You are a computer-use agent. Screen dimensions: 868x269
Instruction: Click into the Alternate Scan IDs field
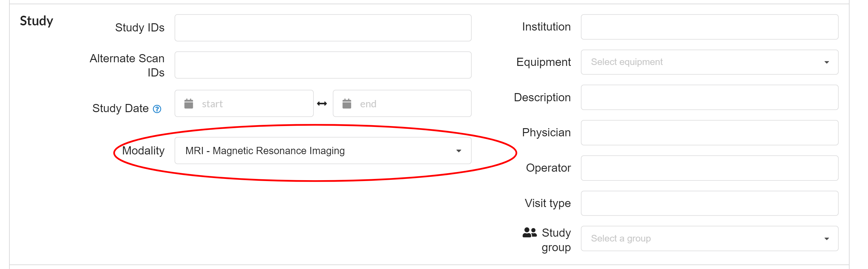[x=323, y=65]
